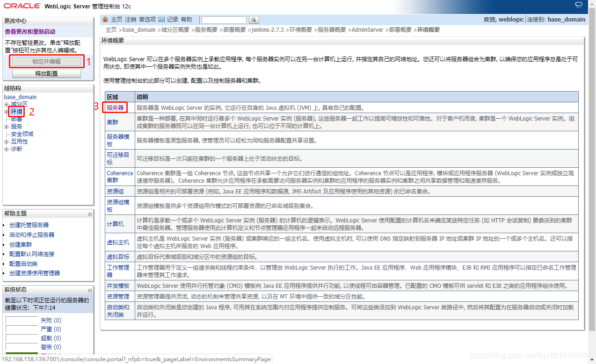The image size is (596, 364).
Task: Expand the 互用性 tree node
Action: click(x=7, y=142)
